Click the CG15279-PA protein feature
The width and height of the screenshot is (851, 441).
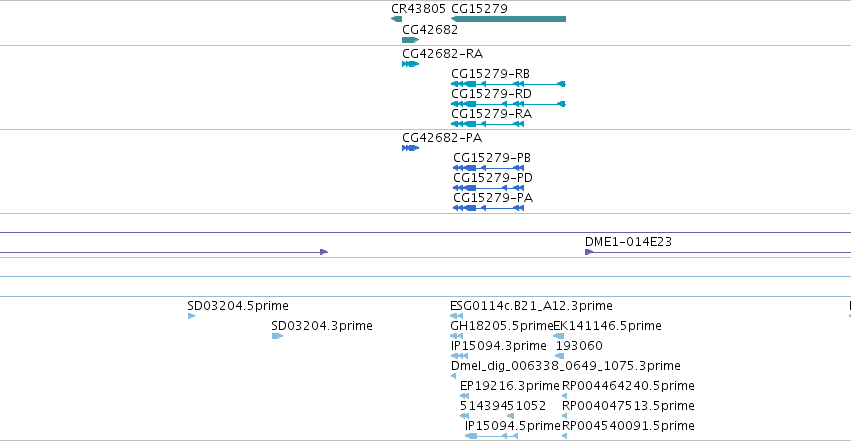pos(488,208)
